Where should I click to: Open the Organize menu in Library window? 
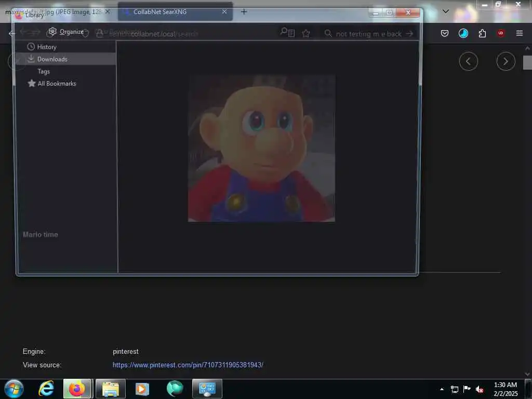66,32
